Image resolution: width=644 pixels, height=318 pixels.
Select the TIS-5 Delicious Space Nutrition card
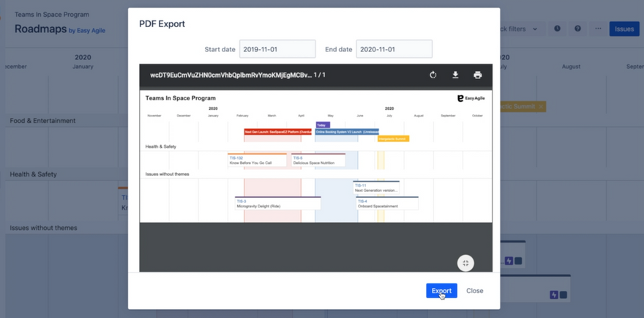(x=318, y=160)
